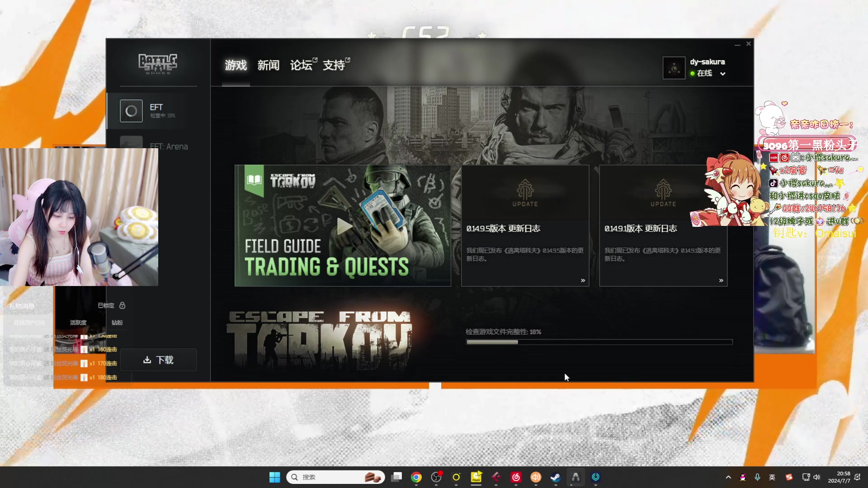868x488 pixels.
Task: Expand the 0.14.9.1 update log arrow
Action: tap(721, 281)
